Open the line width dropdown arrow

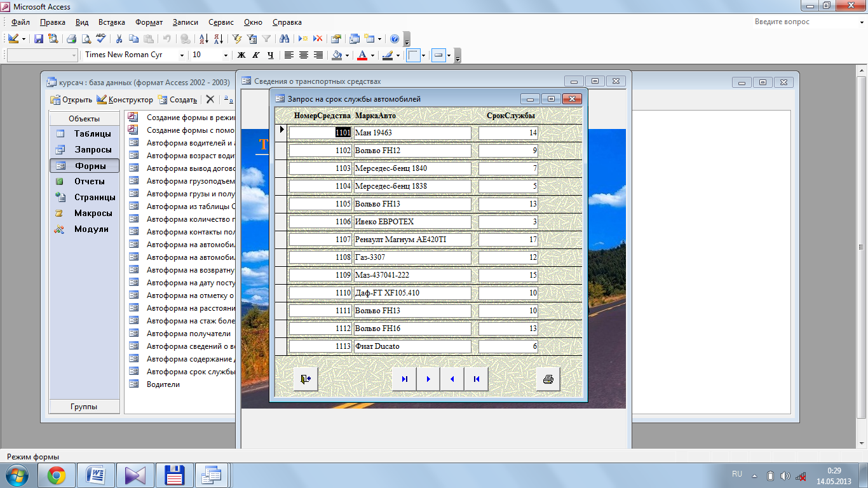[424, 55]
